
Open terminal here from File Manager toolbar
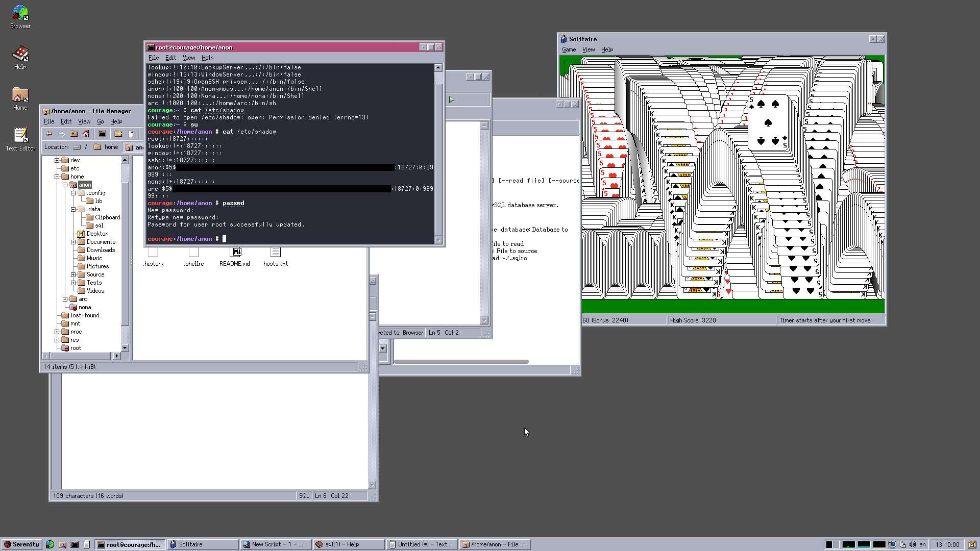pyautogui.click(x=102, y=134)
